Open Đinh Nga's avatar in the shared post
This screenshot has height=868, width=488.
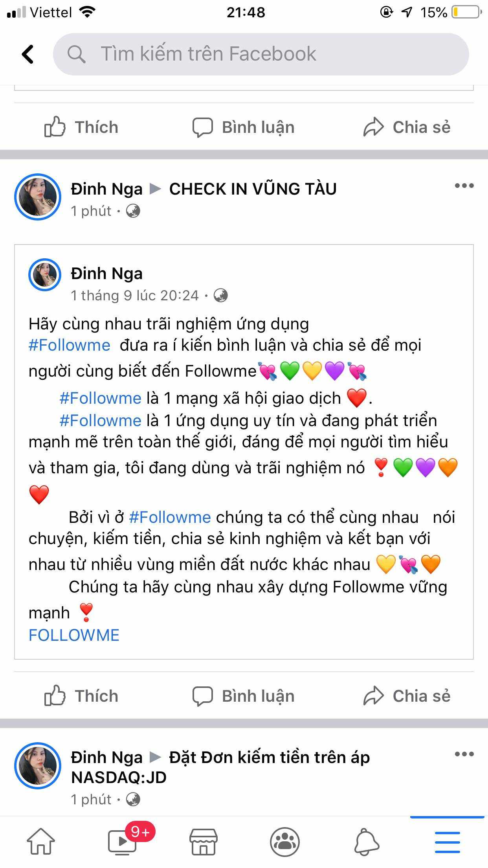pyautogui.click(x=44, y=274)
